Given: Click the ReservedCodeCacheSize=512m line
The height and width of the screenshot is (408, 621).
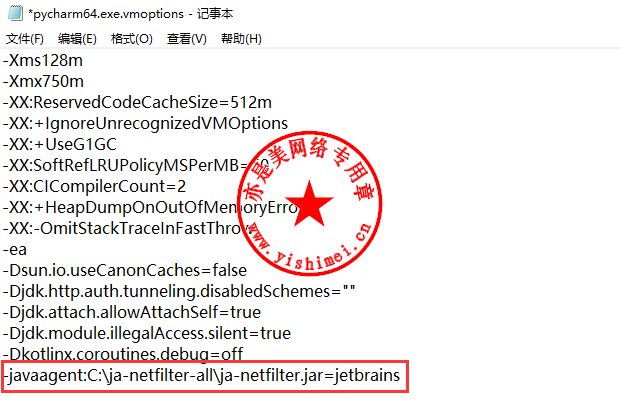Looking at the screenshot, I should (x=137, y=103).
